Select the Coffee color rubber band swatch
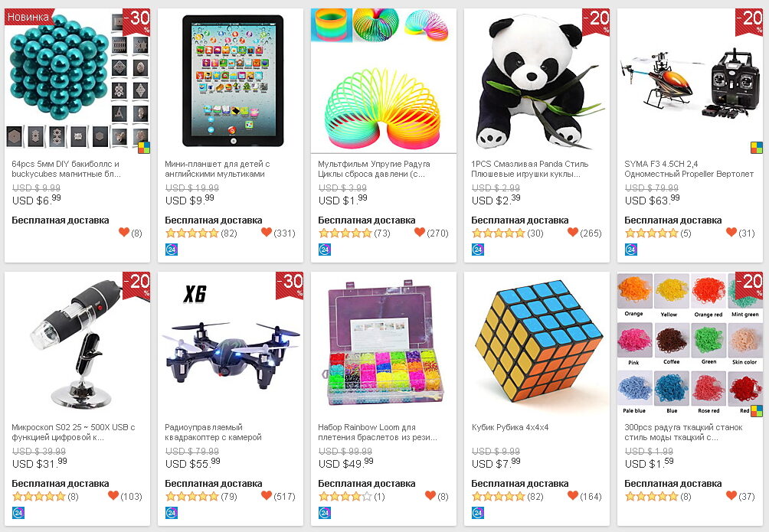Screen dimensions: 769x532 pyautogui.click(x=672, y=344)
